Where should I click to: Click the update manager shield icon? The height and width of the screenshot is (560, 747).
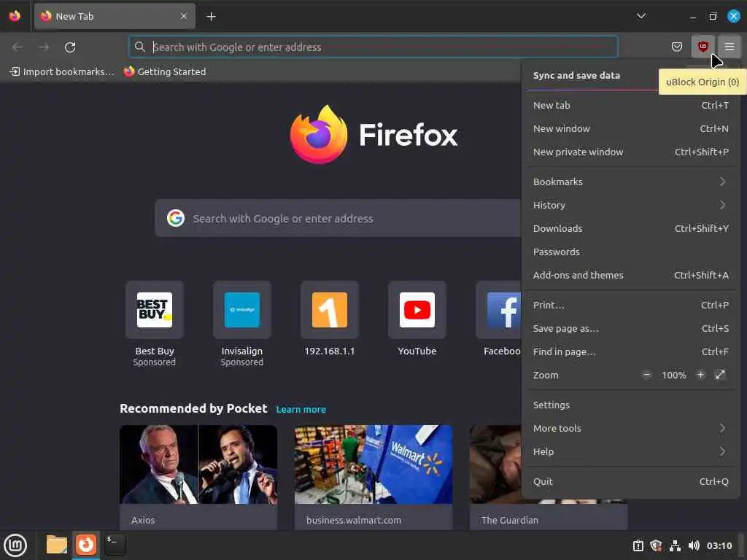coord(656,545)
